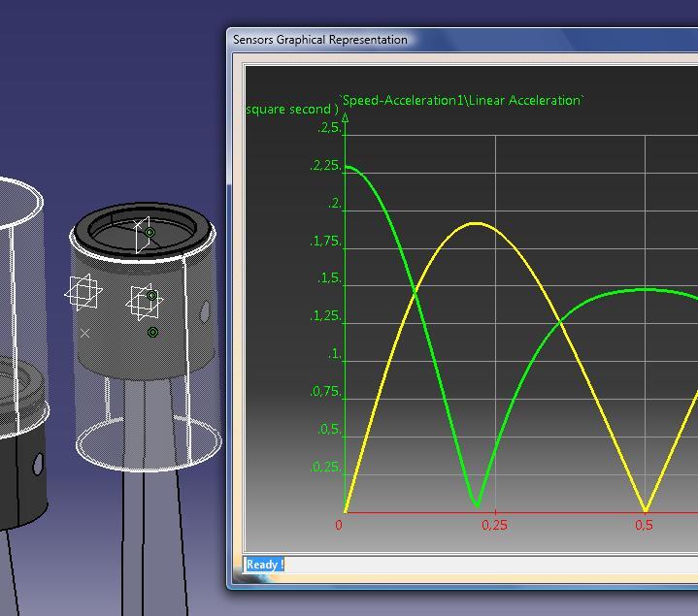Click the '.0,5.' vertical axis value
The width and height of the screenshot is (698, 616).
coord(329,429)
